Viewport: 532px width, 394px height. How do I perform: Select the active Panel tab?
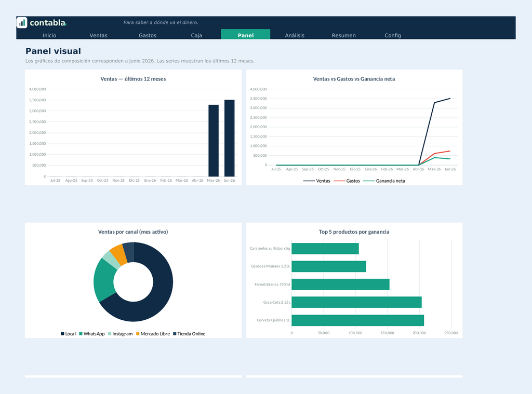246,34
